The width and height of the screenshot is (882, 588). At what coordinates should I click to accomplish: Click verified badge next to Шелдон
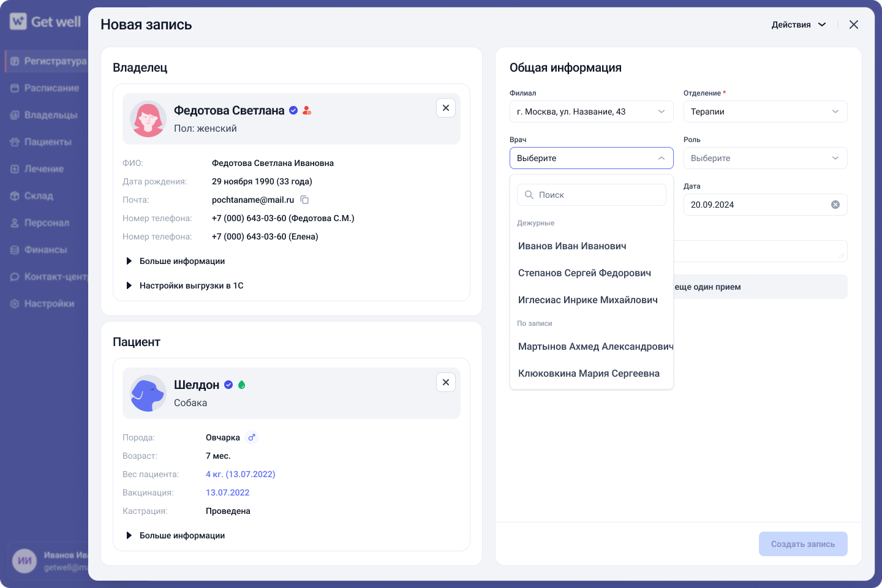[228, 385]
